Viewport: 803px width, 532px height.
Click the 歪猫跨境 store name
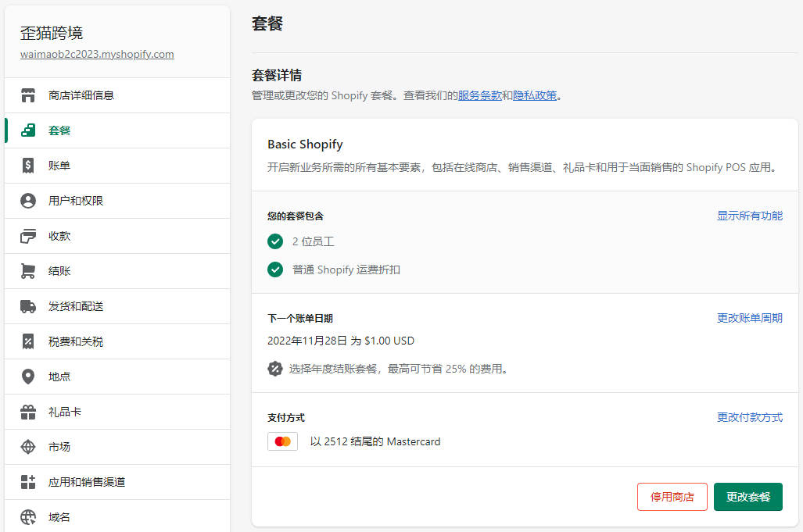pos(52,33)
